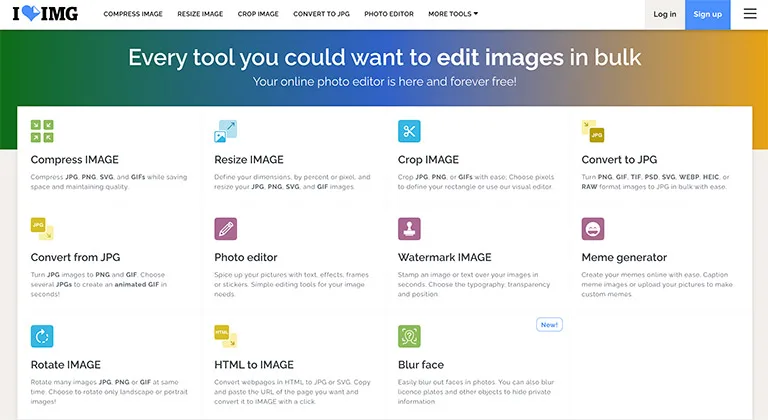Open the Meme generator title link

click(624, 257)
